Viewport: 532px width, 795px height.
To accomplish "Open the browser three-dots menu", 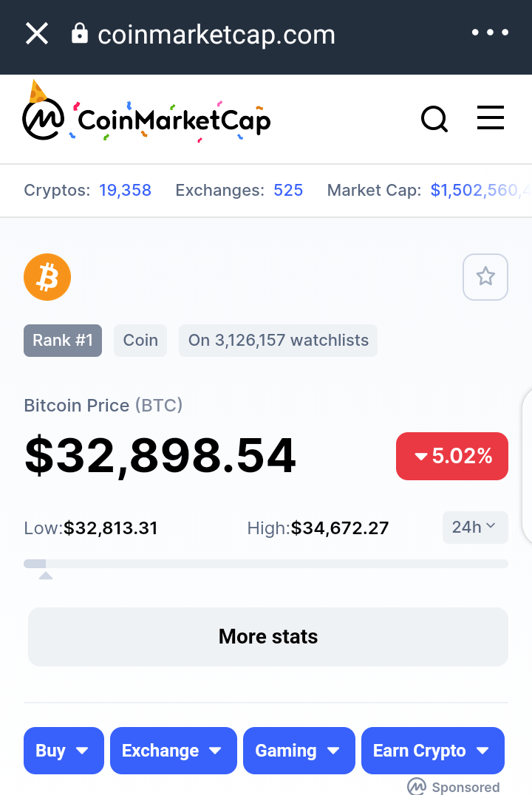I will (490, 33).
